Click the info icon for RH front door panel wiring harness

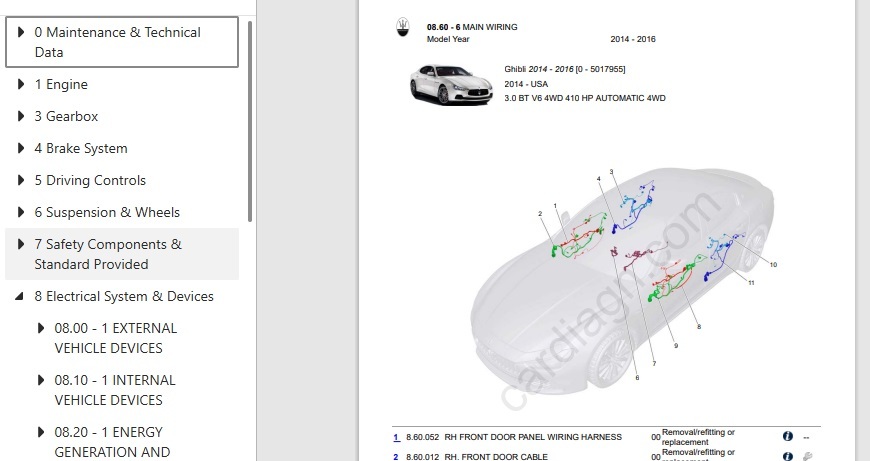(x=788, y=437)
